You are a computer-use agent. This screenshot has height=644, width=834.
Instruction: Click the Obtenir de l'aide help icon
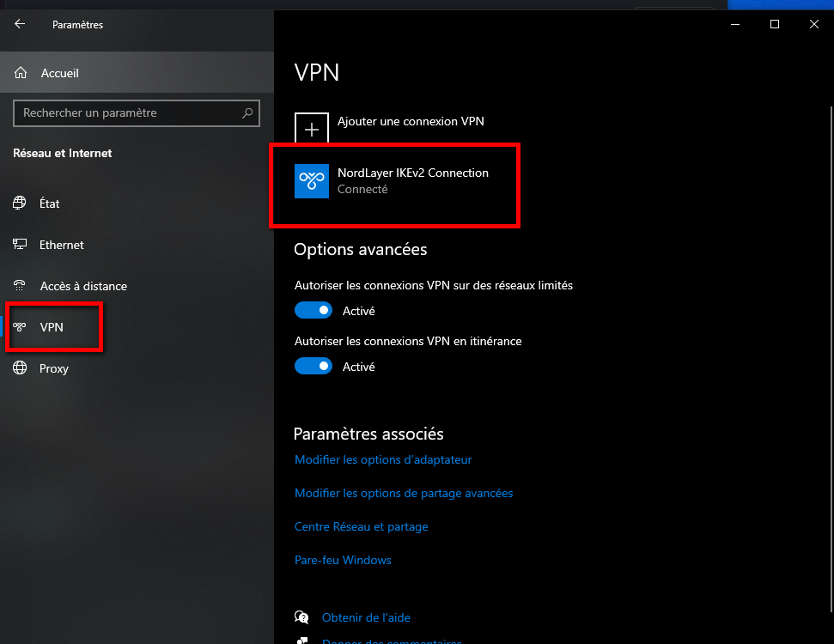pyautogui.click(x=301, y=617)
